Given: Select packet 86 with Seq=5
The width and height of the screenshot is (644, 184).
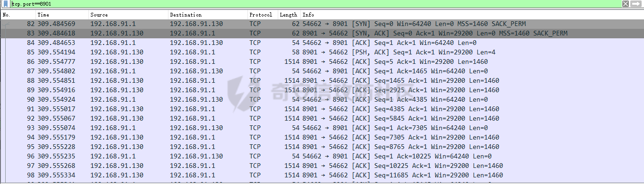Looking at the screenshot, I should (x=322, y=61).
